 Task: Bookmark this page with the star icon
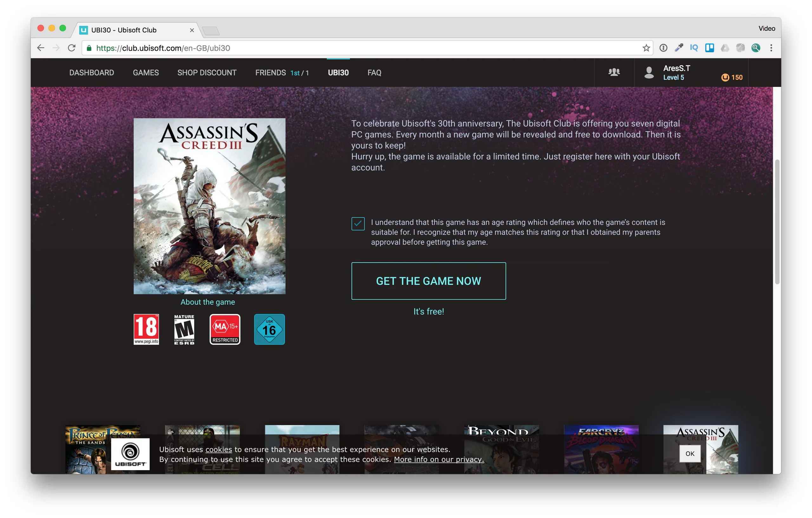pos(646,48)
